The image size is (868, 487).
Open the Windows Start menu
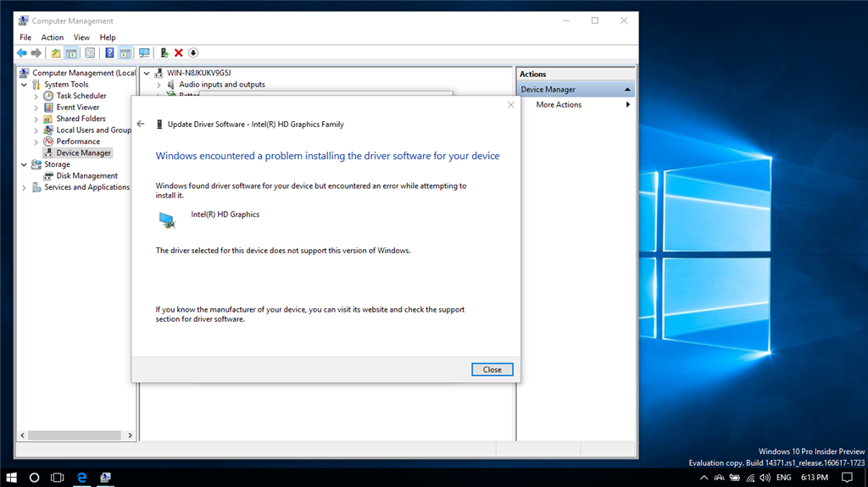11,477
